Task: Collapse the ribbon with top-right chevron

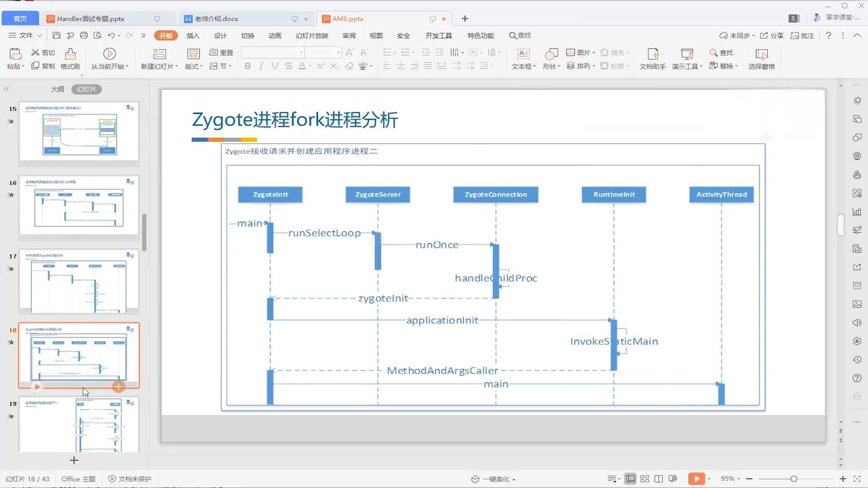Action: [857, 35]
